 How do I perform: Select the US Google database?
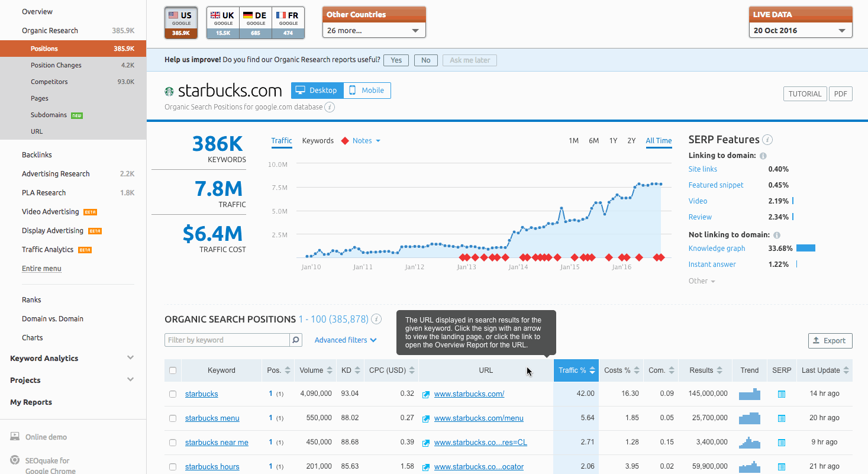181,23
